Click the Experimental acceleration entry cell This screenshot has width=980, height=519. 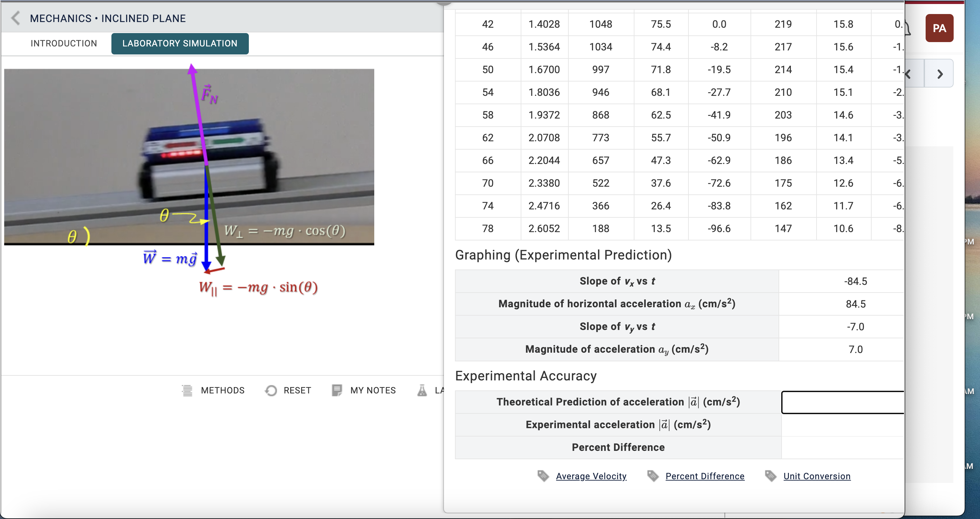842,424
